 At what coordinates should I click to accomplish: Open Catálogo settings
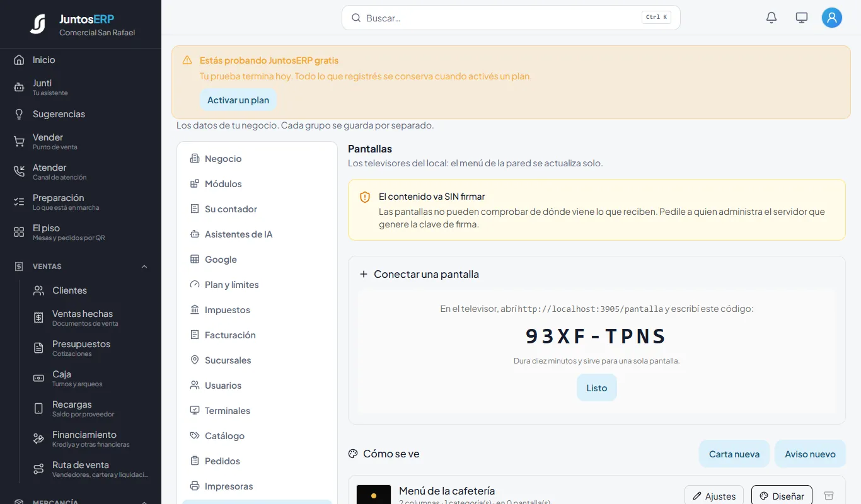tap(257, 436)
